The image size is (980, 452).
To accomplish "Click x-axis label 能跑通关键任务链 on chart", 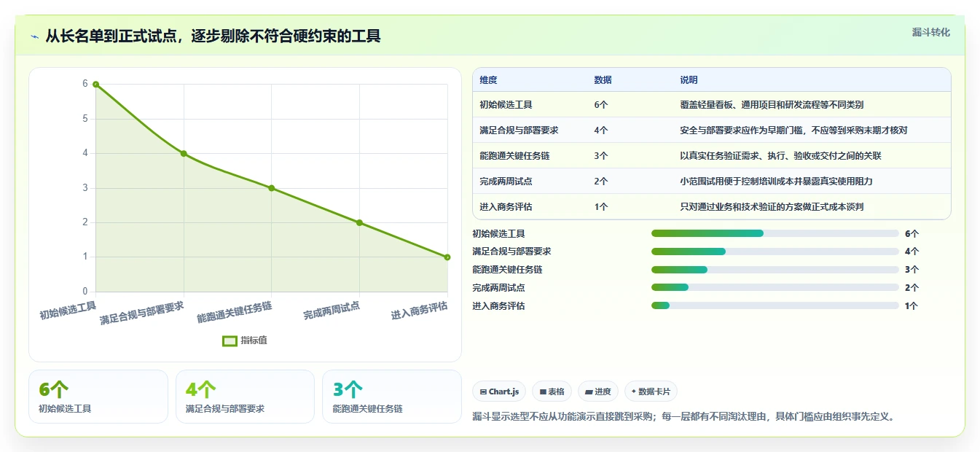I will (235, 312).
